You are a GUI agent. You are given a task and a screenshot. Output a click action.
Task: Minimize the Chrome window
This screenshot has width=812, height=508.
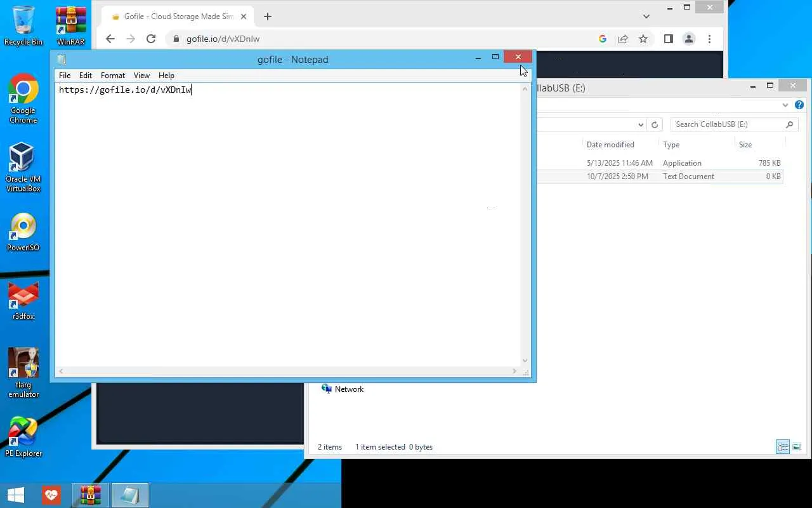[x=670, y=8]
